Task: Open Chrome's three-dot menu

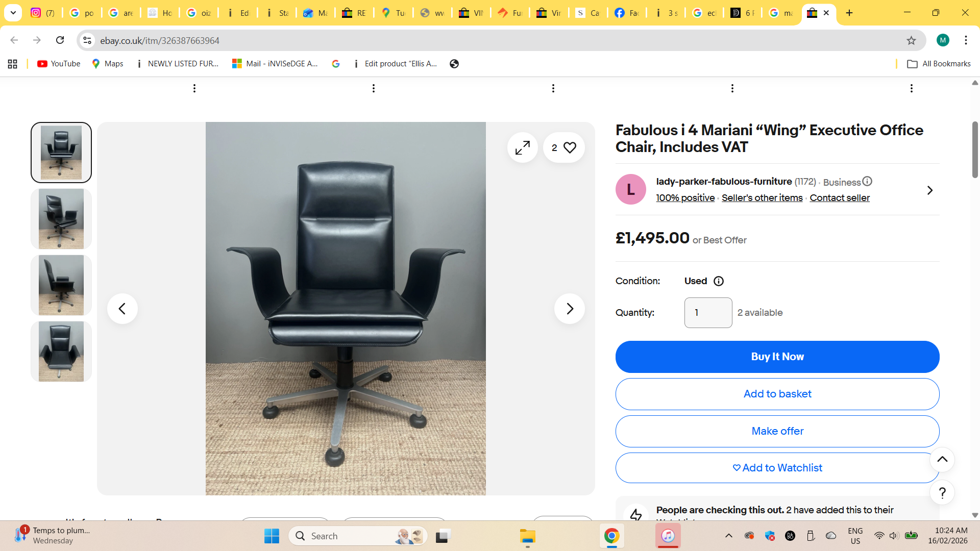Action: [966, 40]
